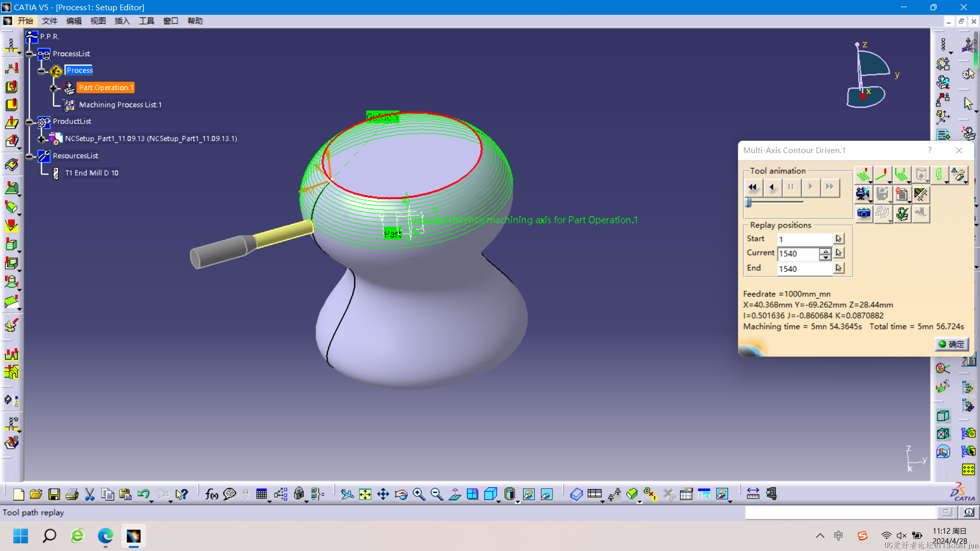Expand the Part Operation.1 node
980x551 pixels.
54,88
